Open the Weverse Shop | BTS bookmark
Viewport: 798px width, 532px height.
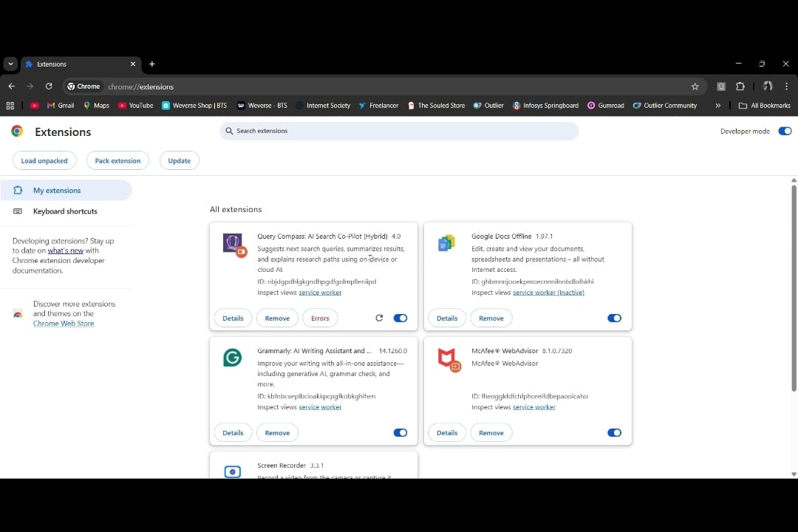pyautogui.click(x=194, y=106)
